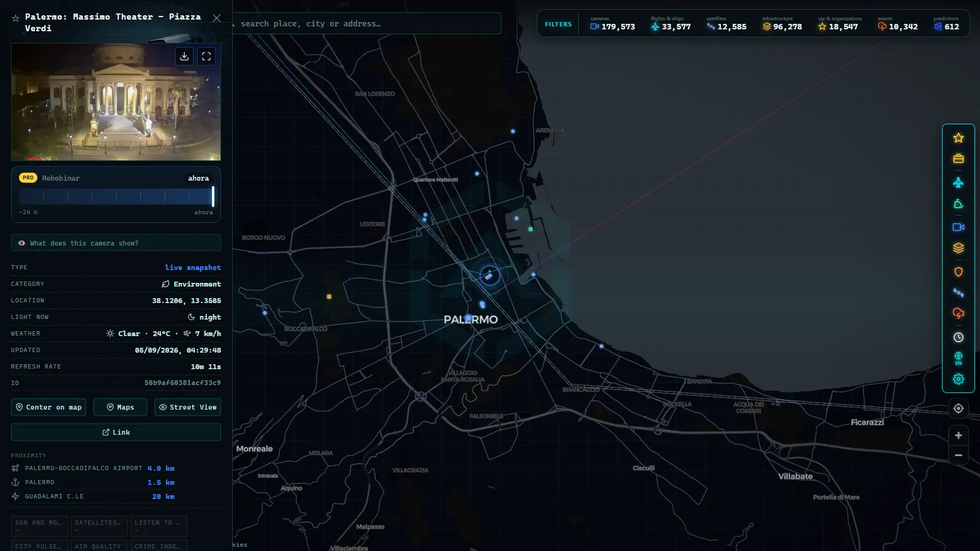Select the ship icon in sidebar
The width and height of the screenshot is (980, 551).
(x=959, y=204)
